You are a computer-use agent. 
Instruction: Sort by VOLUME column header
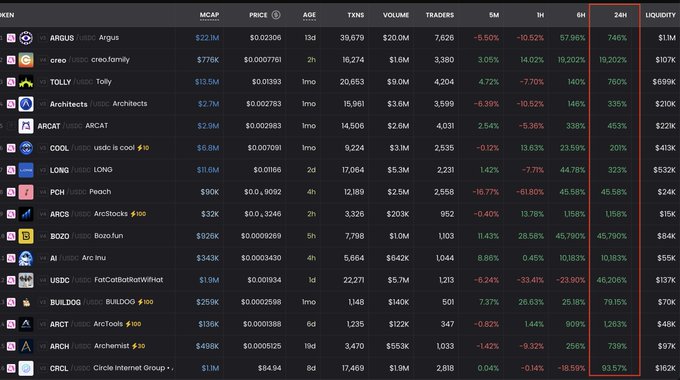(396, 15)
